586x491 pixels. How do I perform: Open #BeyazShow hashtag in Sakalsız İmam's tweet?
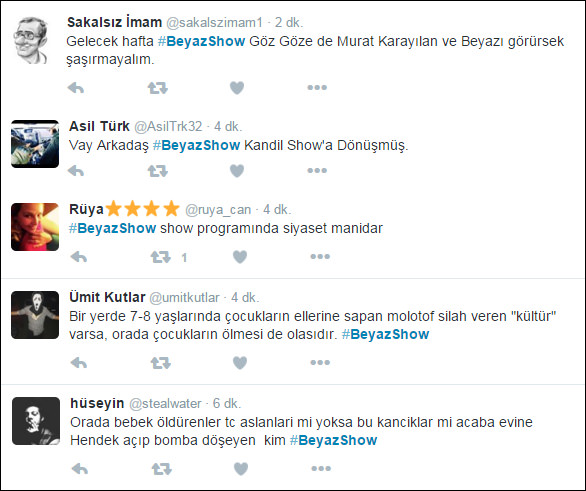201,41
